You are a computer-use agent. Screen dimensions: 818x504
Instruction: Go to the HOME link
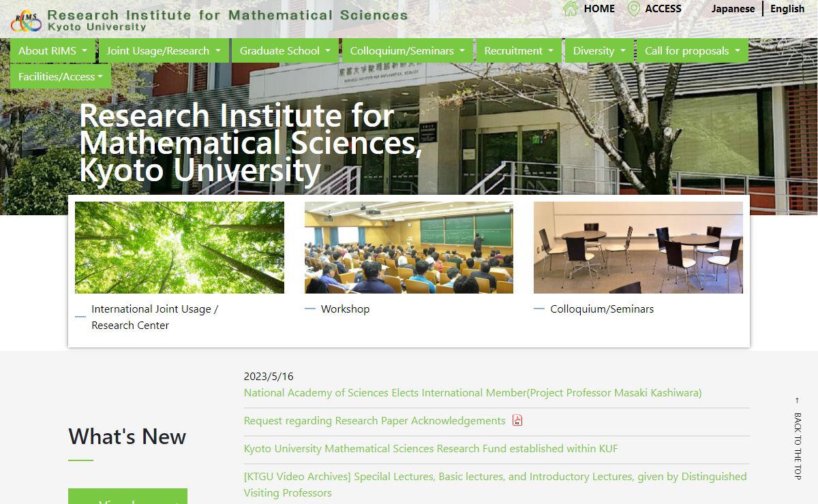click(599, 9)
